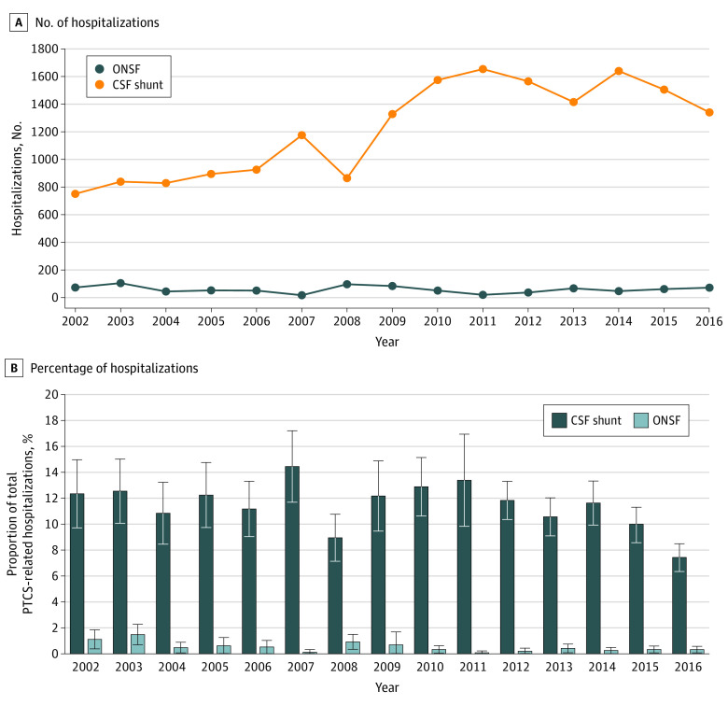Select the 'No. of hospitalizations' title
Screen dimensions: 728x705
click(97, 22)
